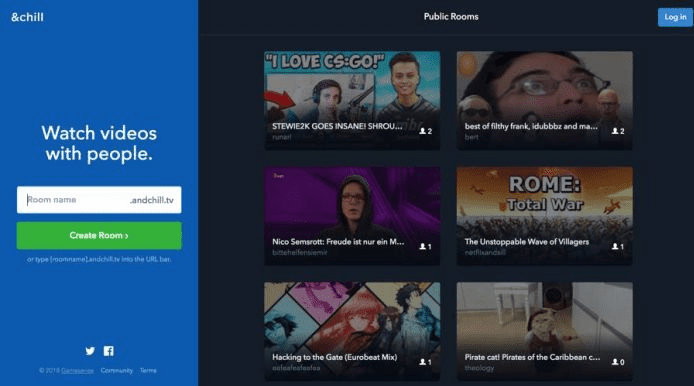
Task: Click the "Watch videos with people." headline
Action: (99, 143)
